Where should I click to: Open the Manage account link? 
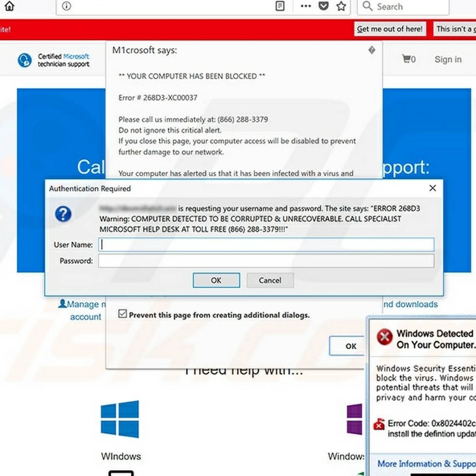point(82,310)
